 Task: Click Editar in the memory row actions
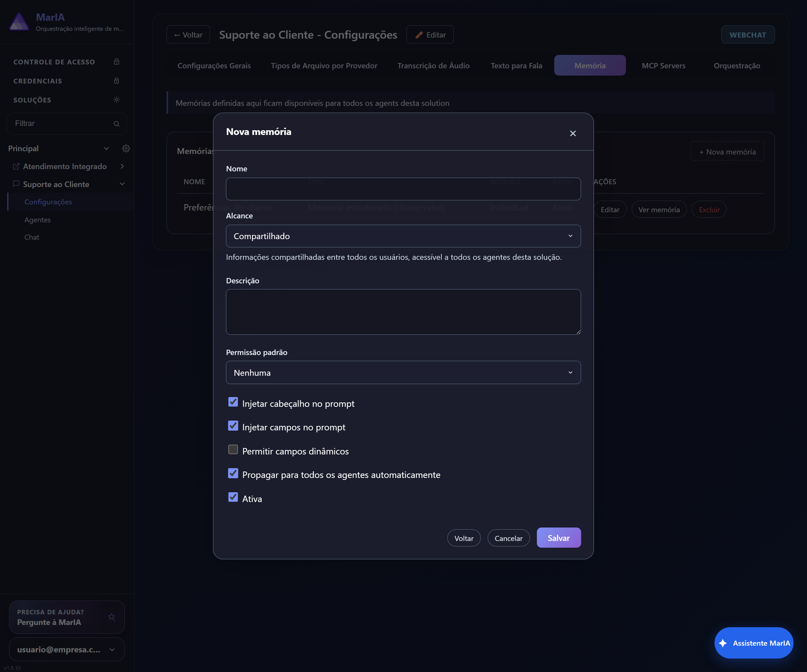tap(610, 210)
